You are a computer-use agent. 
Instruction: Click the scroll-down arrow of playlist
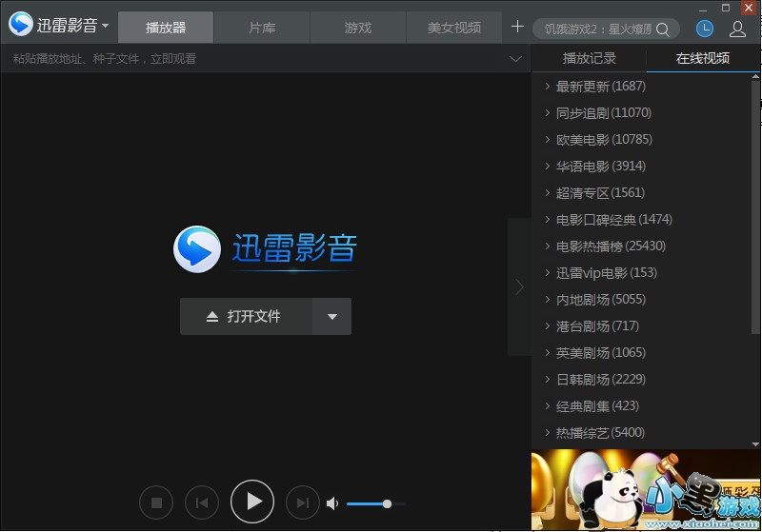[x=755, y=443]
